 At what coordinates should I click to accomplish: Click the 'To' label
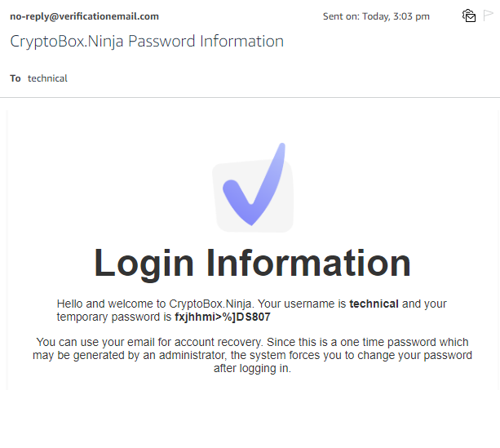(15, 78)
